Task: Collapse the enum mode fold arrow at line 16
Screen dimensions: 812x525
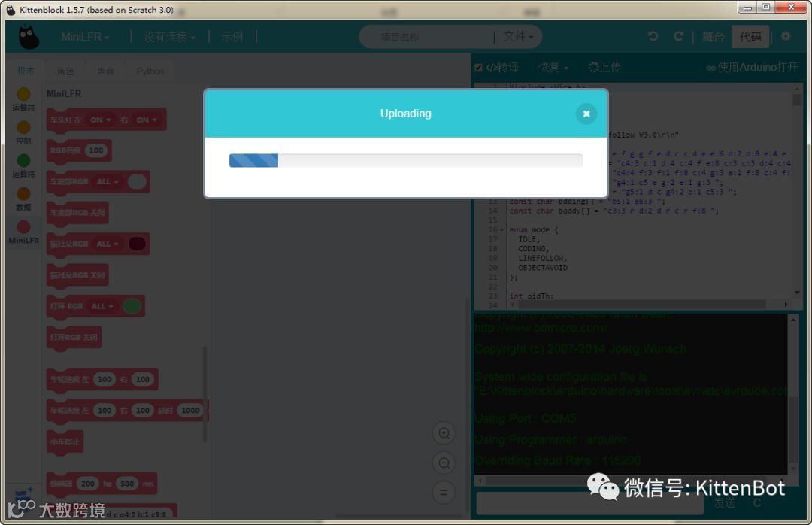Action: [x=501, y=230]
